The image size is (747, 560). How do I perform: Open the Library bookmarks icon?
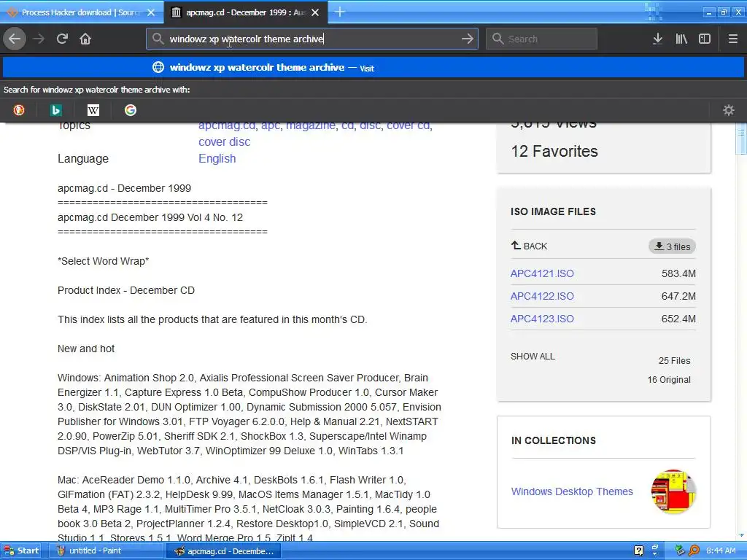[x=681, y=39]
